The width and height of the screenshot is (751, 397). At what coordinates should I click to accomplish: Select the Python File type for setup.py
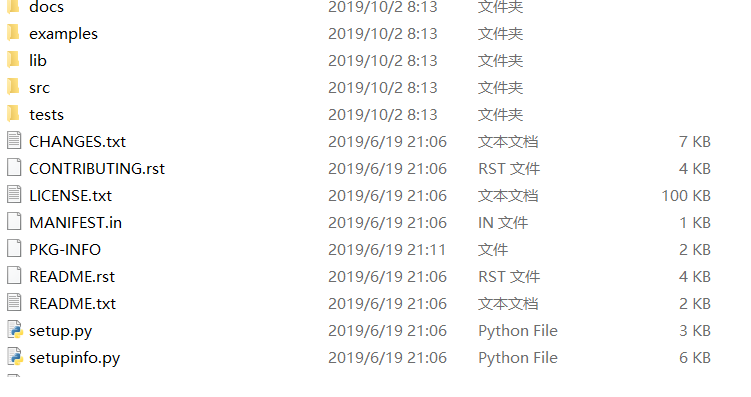pos(518,331)
